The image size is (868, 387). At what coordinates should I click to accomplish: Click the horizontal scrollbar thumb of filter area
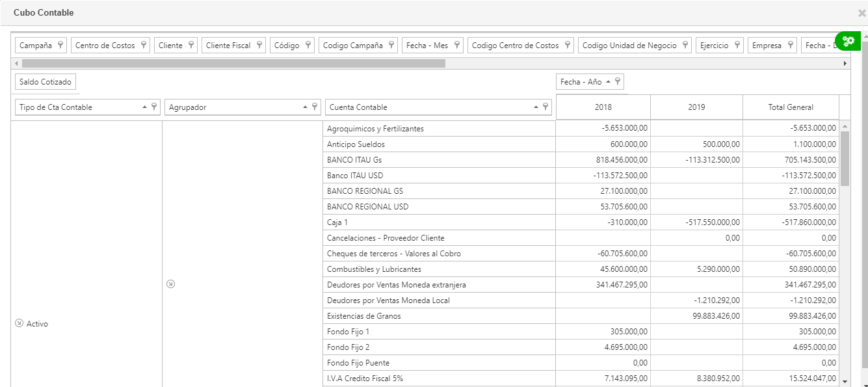click(x=233, y=63)
